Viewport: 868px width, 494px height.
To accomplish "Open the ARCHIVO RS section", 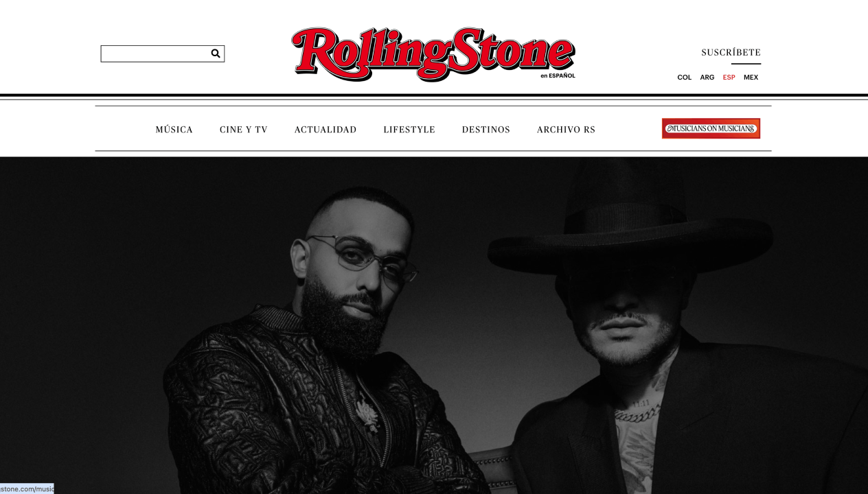I will (566, 130).
